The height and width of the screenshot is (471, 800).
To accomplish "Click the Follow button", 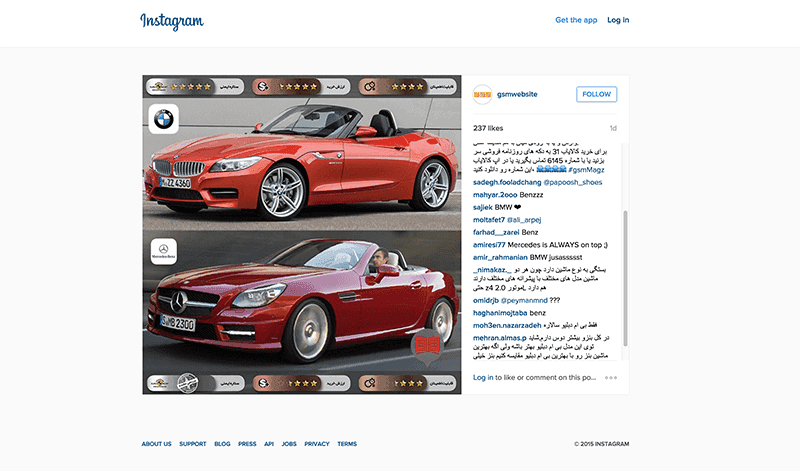I will (x=596, y=94).
